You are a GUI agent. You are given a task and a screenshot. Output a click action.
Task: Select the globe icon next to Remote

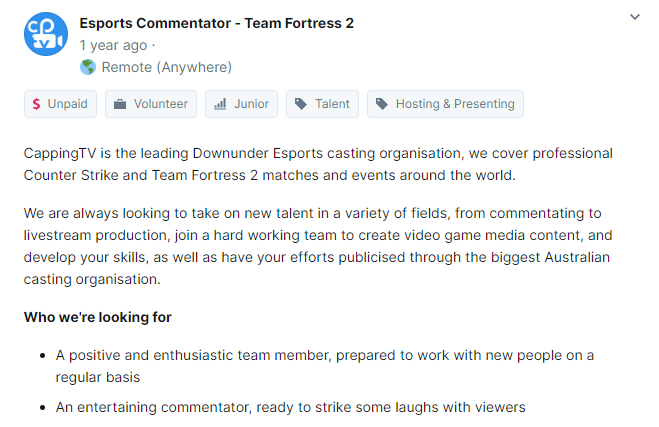click(x=88, y=67)
